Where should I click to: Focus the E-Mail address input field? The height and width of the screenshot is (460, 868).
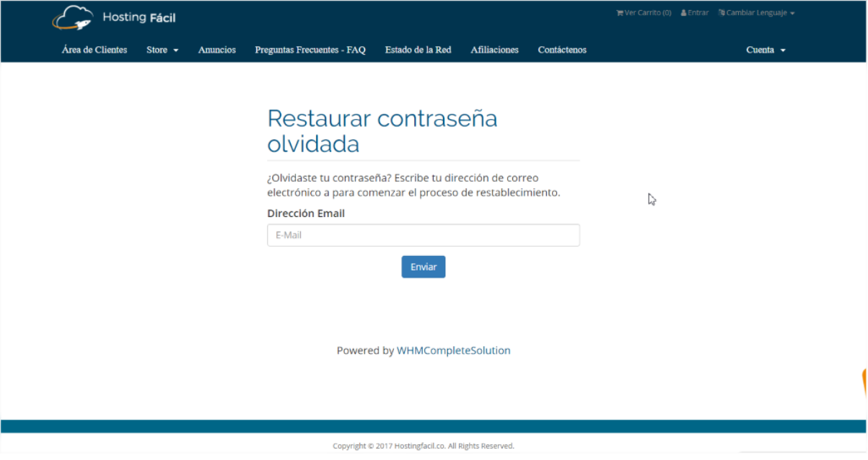click(423, 235)
